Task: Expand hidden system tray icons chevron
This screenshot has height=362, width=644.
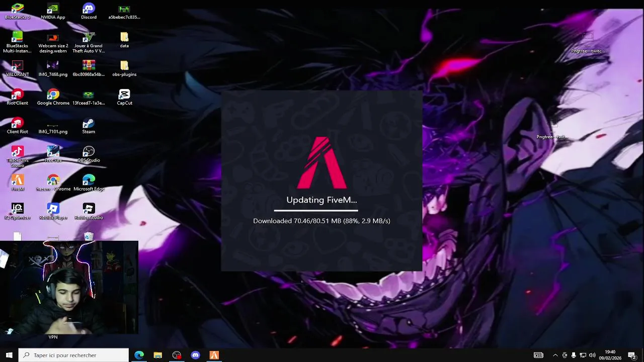Action: (x=555, y=355)
